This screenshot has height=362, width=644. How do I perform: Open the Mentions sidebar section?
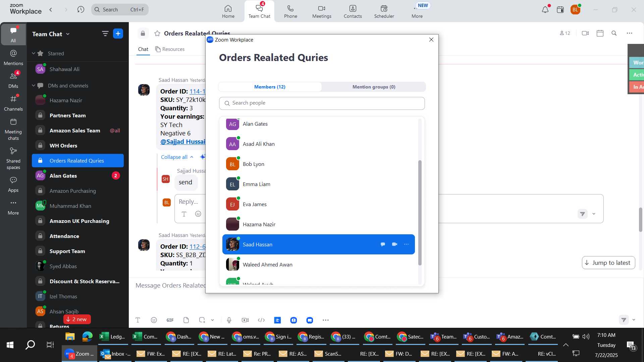tap(13, 57)
